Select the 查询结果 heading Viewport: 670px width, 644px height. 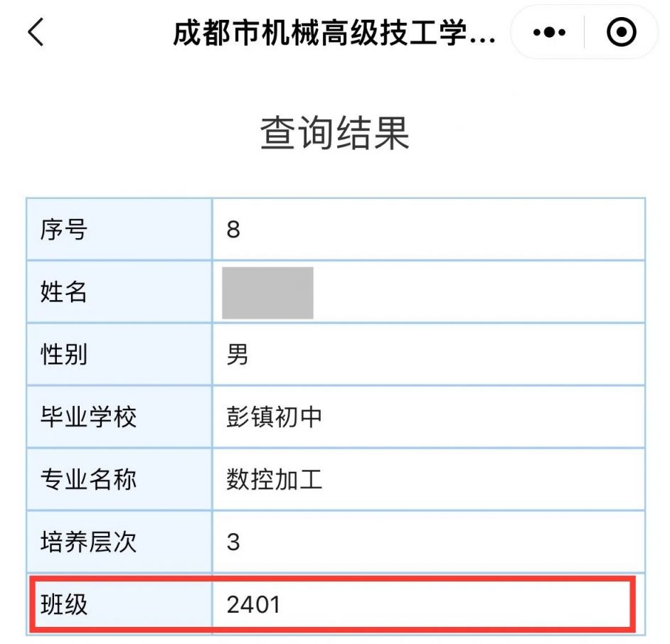click(334, 133)
